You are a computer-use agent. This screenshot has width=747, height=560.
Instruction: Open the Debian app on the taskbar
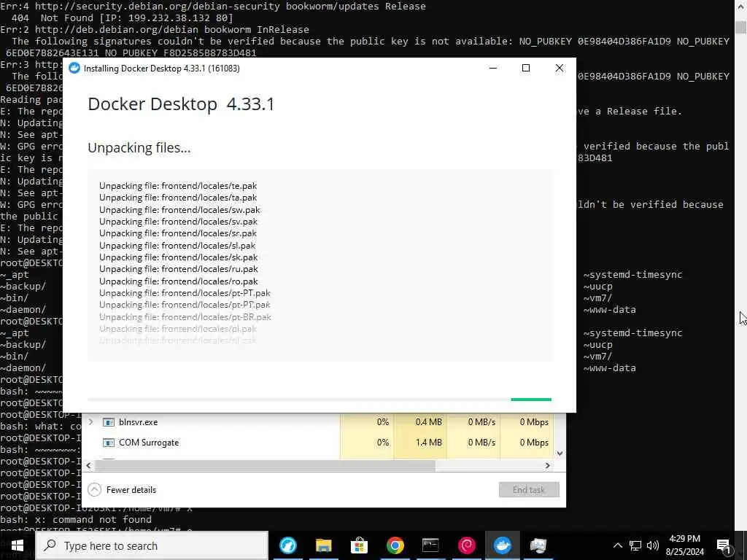(466, 545)
